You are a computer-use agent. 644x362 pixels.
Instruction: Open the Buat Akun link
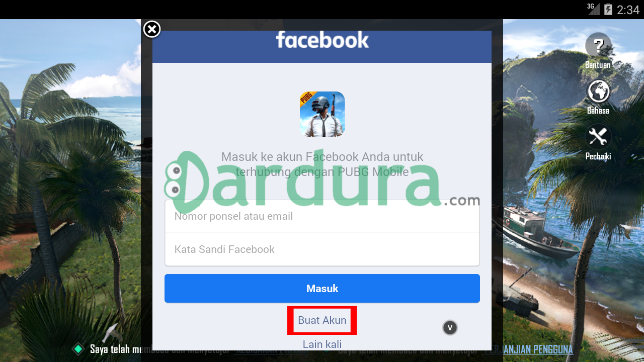(x=322, y=320)
